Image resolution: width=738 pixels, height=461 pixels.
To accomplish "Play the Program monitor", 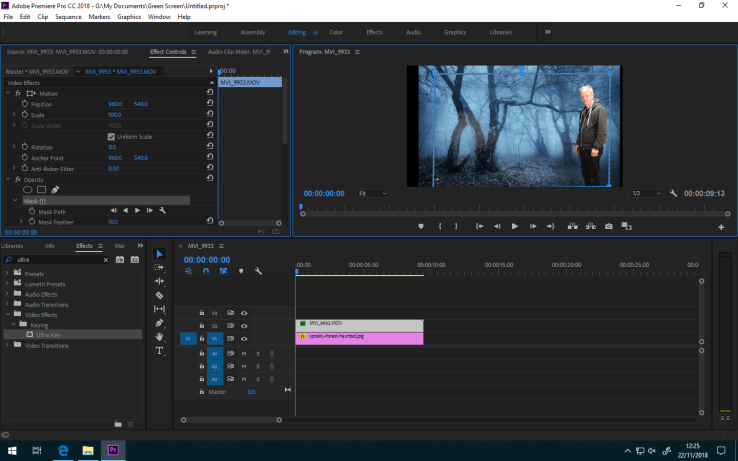I will tap(515, 226).
